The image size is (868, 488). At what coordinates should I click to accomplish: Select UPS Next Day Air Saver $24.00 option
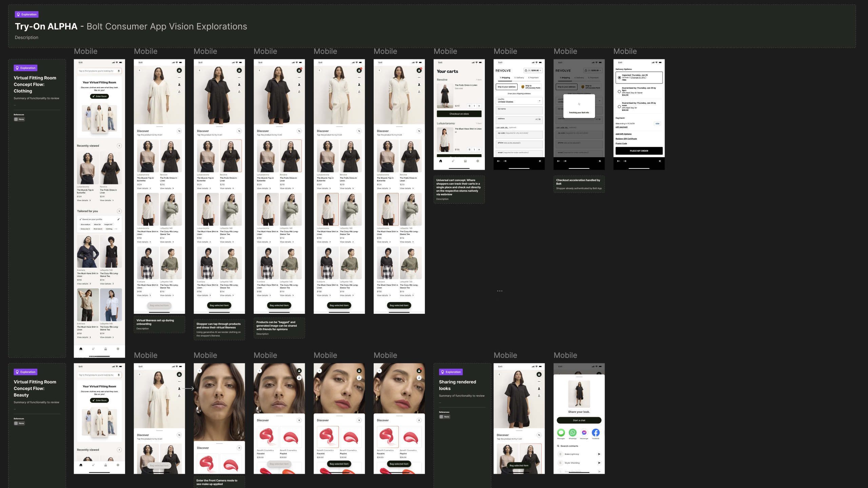point(619,91)
